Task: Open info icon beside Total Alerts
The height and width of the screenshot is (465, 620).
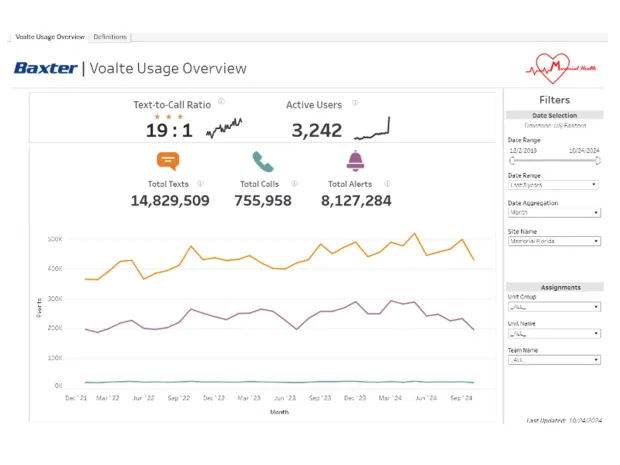Action: tap(388, 183)
